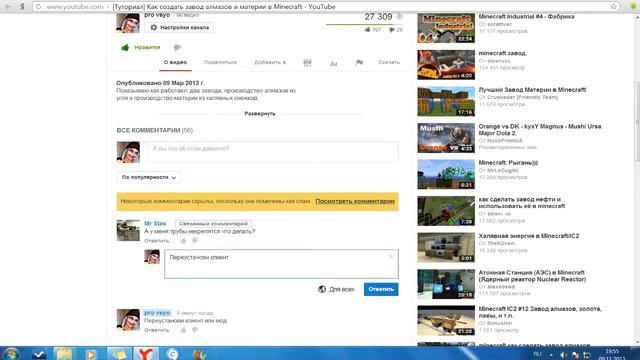Screen dimensions: 640x360
Task: Open the 'Атомная Станция (АЭС)' video title
Action: pos(532,276)
